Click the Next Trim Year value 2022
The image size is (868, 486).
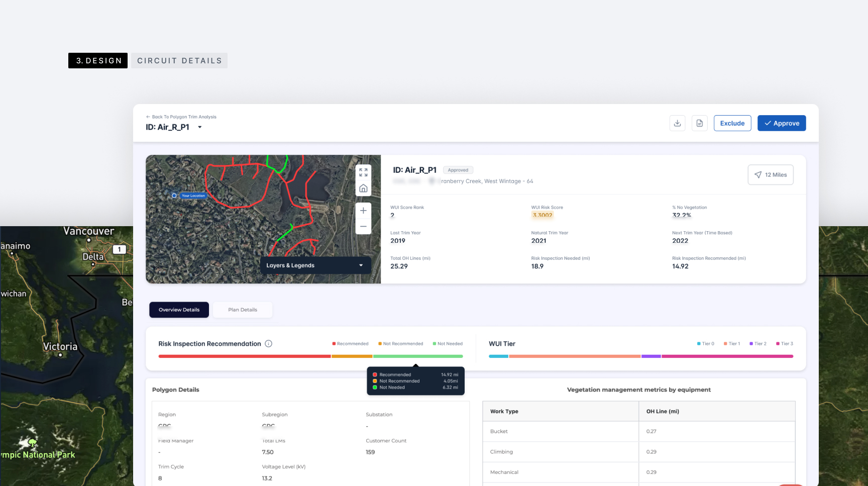point(680,241)
